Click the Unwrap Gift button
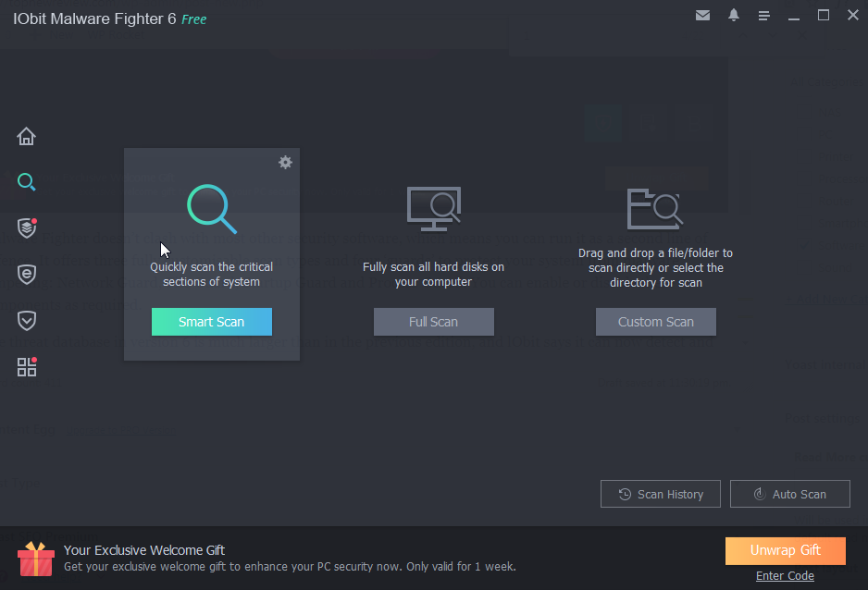 pyautogui.click(x=785, y=551)
